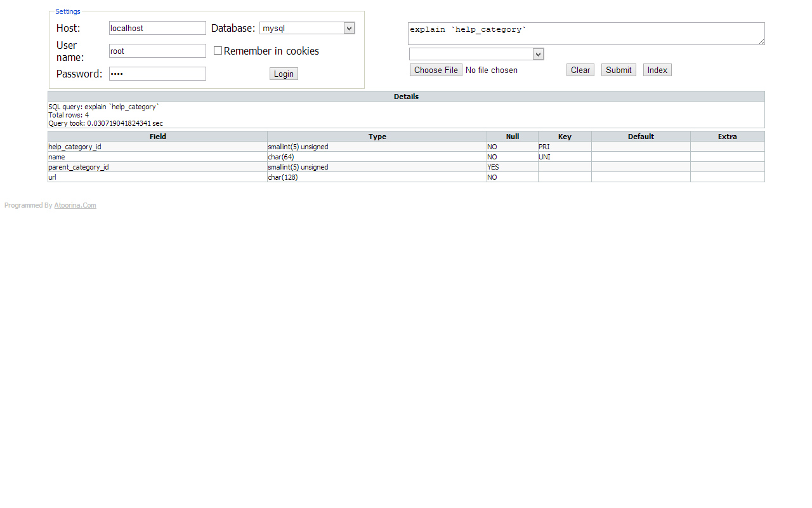812x508 pixels.
Task: Click the SQL query summary line in Details
Action: coord(103,107)
